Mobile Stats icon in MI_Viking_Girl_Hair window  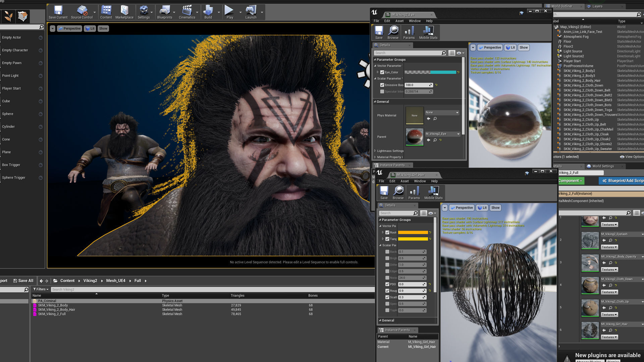(x=433, y=193)
